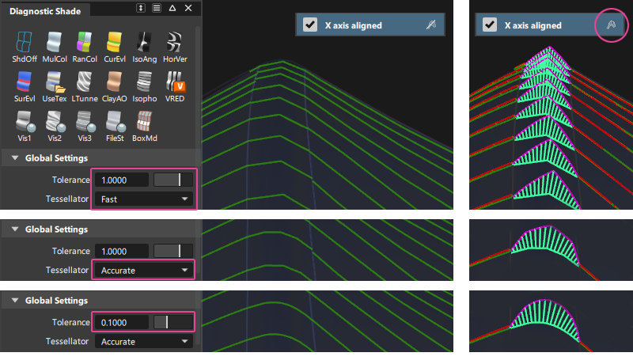Viewport: 633px width, 364px height.
Task: Select the Vis2 visualization shader
Action: pyautogui.click(x=54, y=126)
